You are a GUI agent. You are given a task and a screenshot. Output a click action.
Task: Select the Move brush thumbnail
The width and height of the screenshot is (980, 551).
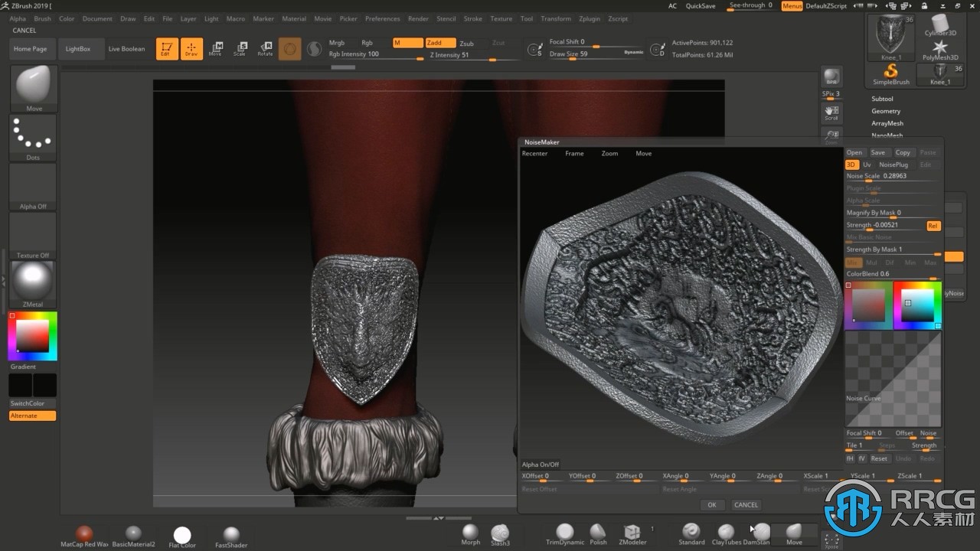[x=34, y=89]
